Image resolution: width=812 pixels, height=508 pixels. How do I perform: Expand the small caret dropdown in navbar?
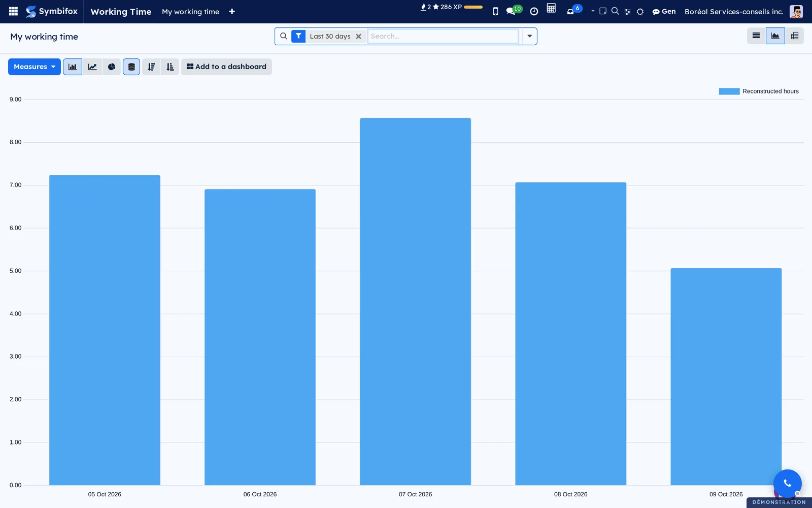click(593, 11)
